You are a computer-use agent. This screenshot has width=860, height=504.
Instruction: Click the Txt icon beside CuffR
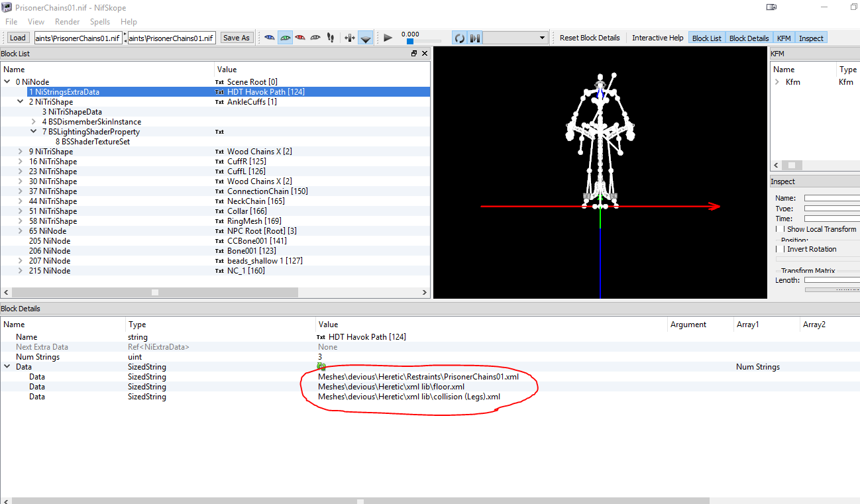coord(219,162)
